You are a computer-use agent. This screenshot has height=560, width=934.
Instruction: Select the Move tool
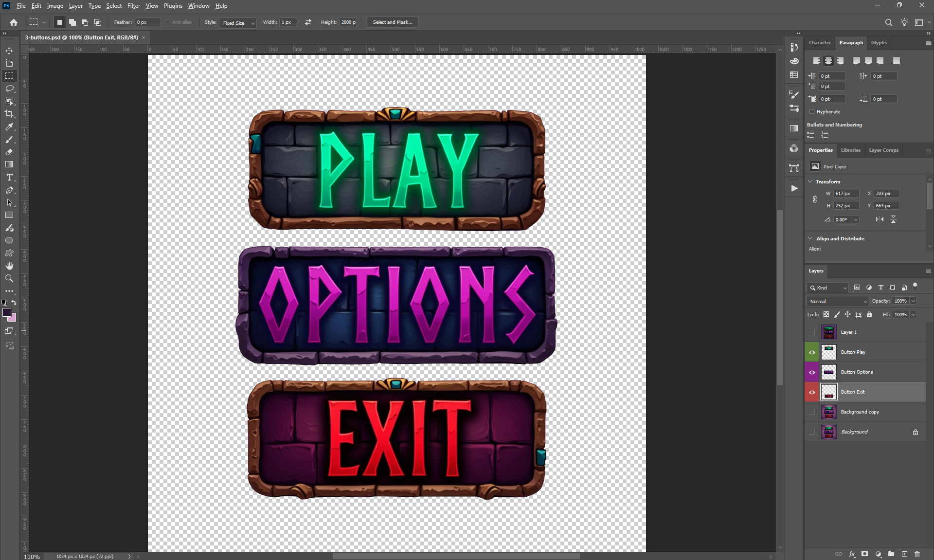pyautogui.click(x=9, y=51)
